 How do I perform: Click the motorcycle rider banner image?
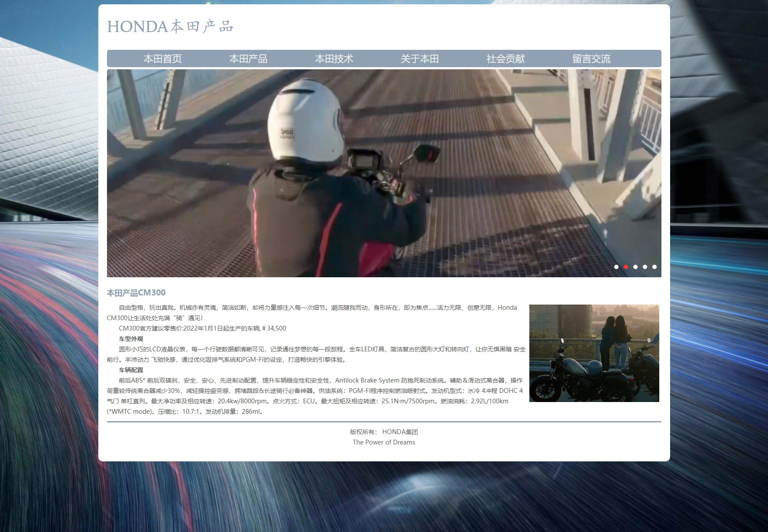pyautogui.click(x=384, y=173)
